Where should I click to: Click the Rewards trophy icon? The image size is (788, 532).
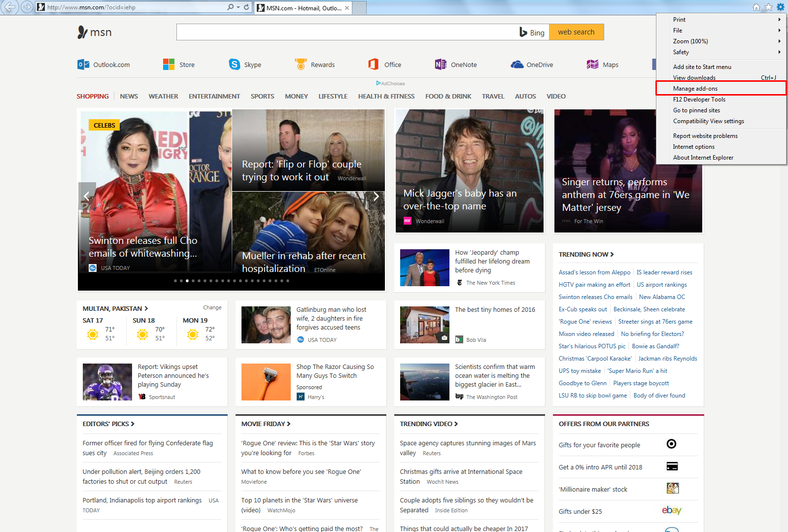(x=301, y=64)
